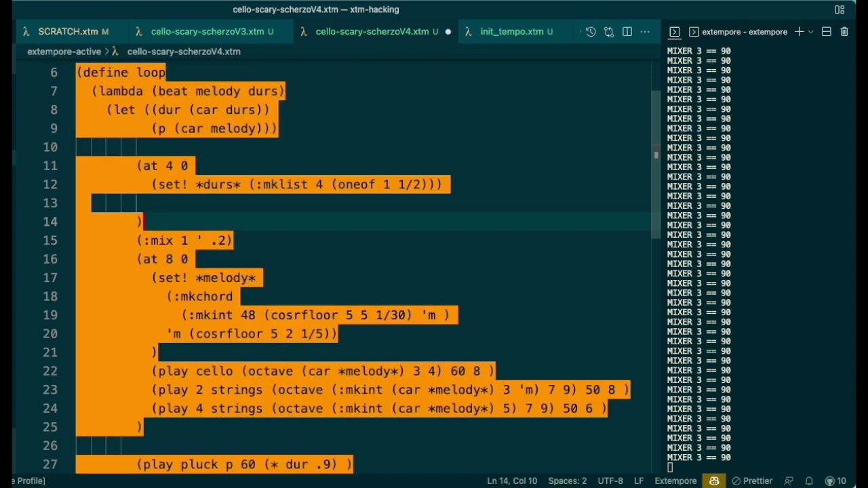Customize layout icon in title bar
868x488 pixels.
pyautogui.click(x=840, y=9)
